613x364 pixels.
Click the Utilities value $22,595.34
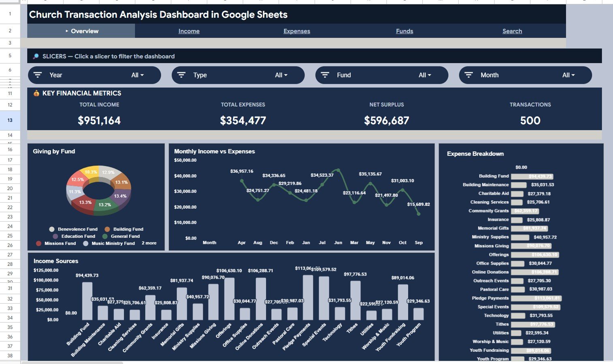[x=537, y=333]
